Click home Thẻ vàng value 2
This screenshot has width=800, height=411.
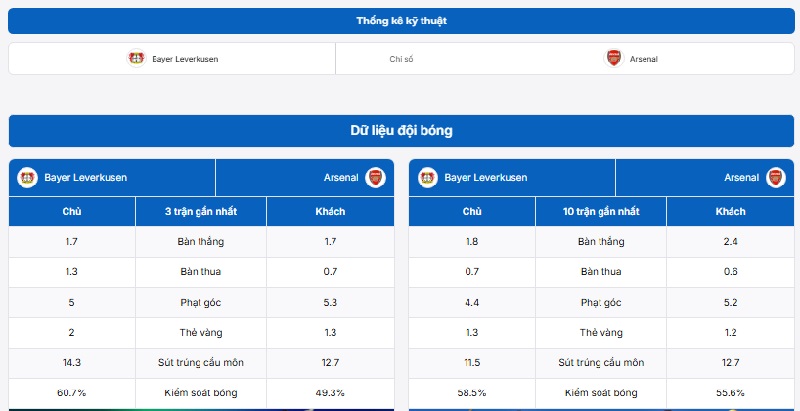(71, 332)
